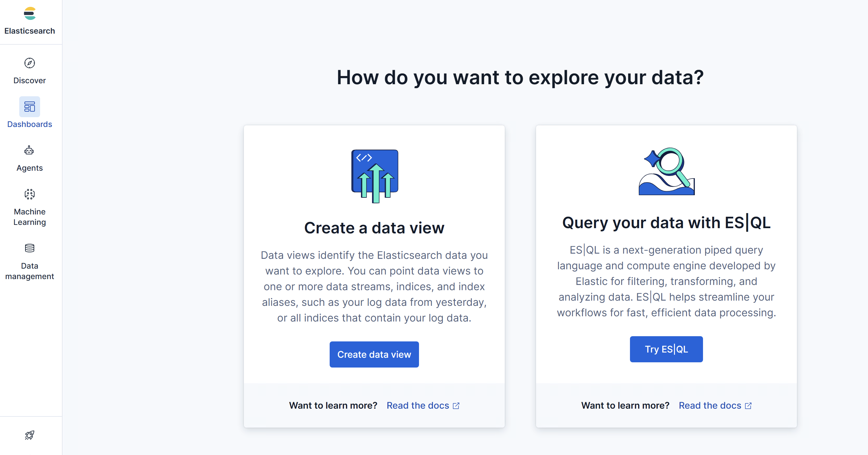Click external link icon in data view footer
This screenshot has height=455, width=868.
(x=456, y=406)
